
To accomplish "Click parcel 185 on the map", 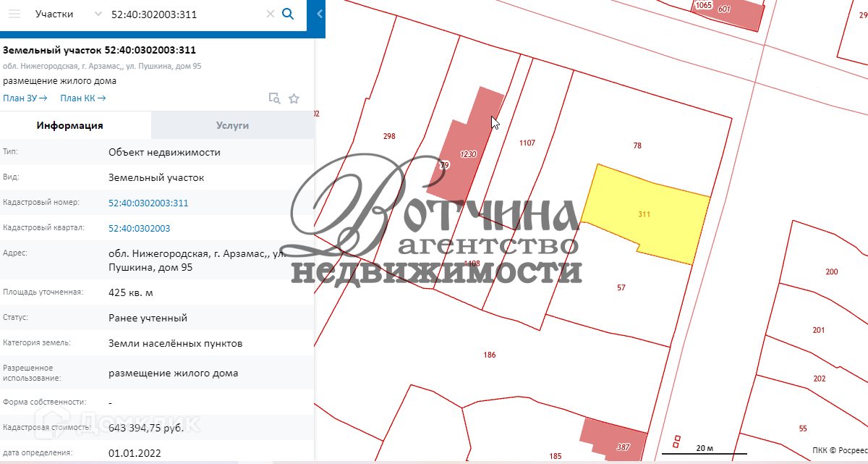I will 556,456.
